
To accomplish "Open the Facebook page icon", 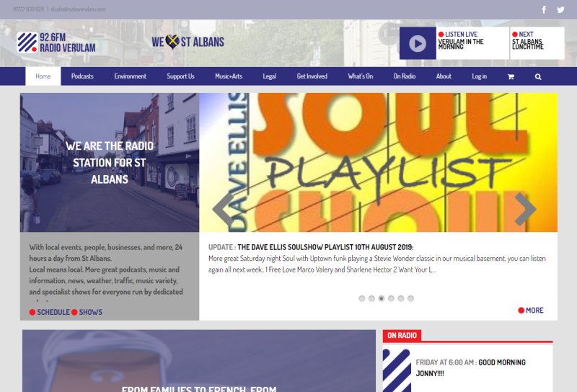I will tap(544, 10).
